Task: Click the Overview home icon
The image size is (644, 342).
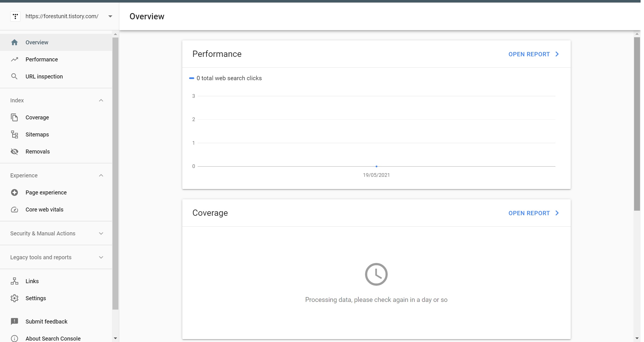Action: click(x=14, y=42)
